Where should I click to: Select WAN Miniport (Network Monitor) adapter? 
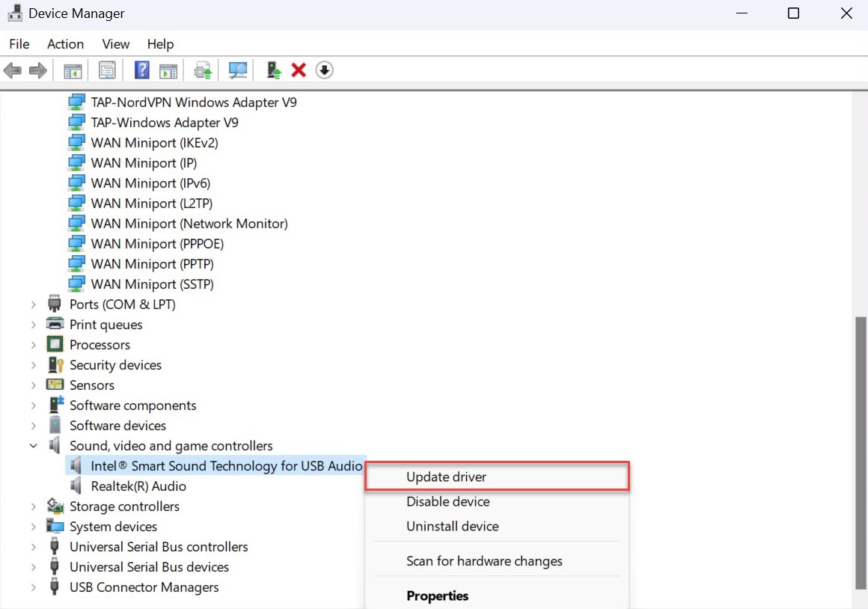pyautogui.click(x=189, y=224)
